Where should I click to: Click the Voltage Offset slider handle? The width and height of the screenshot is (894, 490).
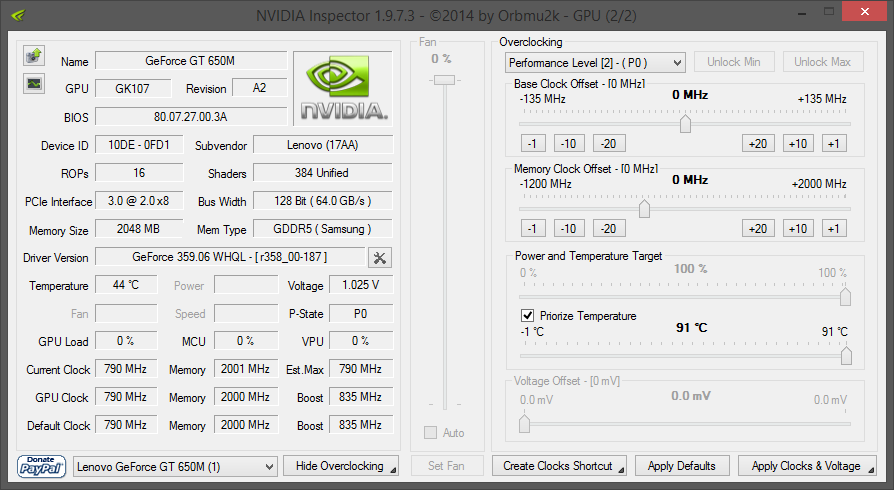(x=525, y=423)
